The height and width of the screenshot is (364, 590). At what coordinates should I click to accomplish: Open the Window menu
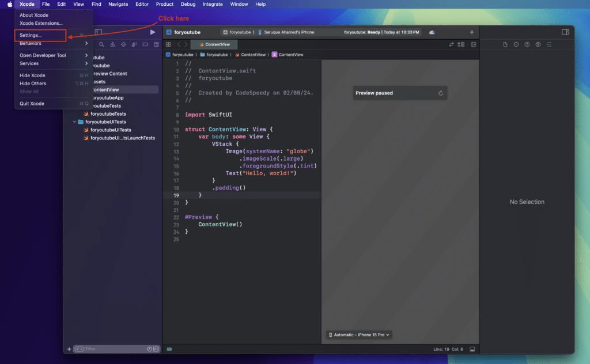coord(239,4)
